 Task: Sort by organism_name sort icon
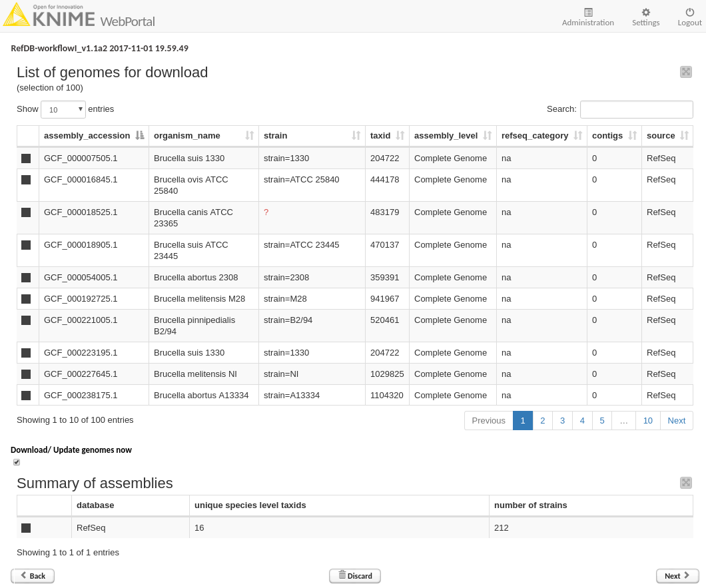[x=250, y=136]
